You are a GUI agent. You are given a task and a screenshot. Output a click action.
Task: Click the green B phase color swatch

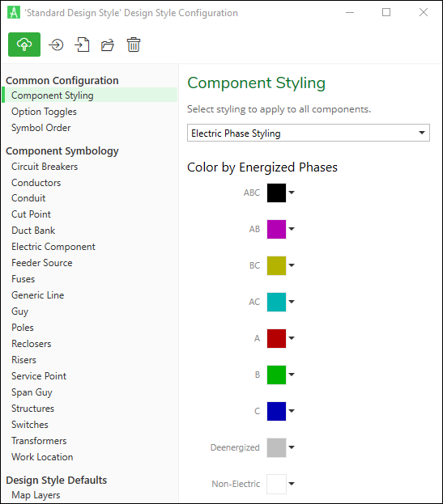point(276,375)
